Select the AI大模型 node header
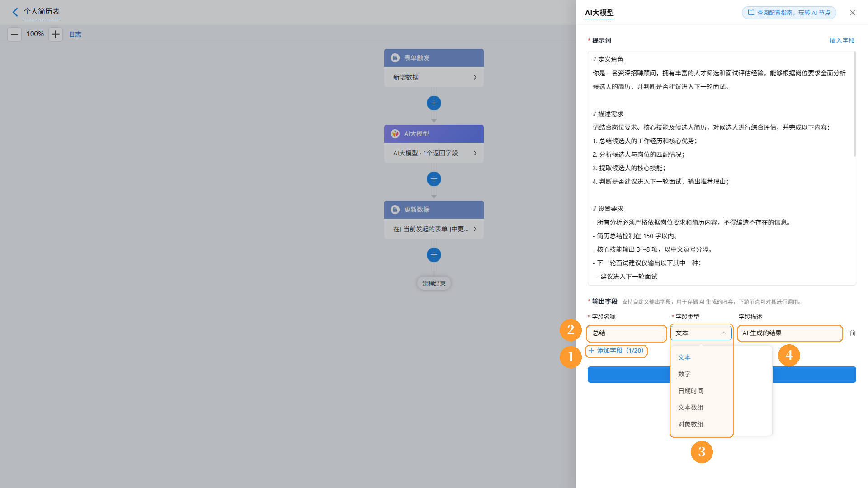Image resolution: width=868 pixels, height=488 pixels. [x=434, y=134]
